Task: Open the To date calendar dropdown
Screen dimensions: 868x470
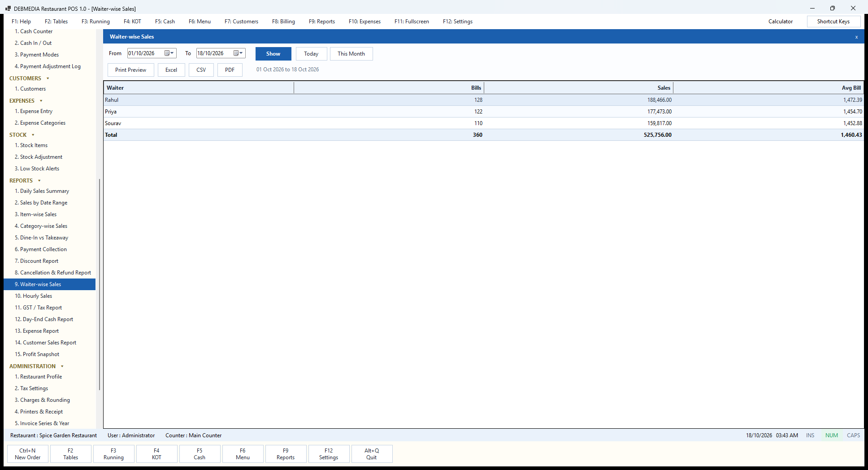Action: coord(238,53)
